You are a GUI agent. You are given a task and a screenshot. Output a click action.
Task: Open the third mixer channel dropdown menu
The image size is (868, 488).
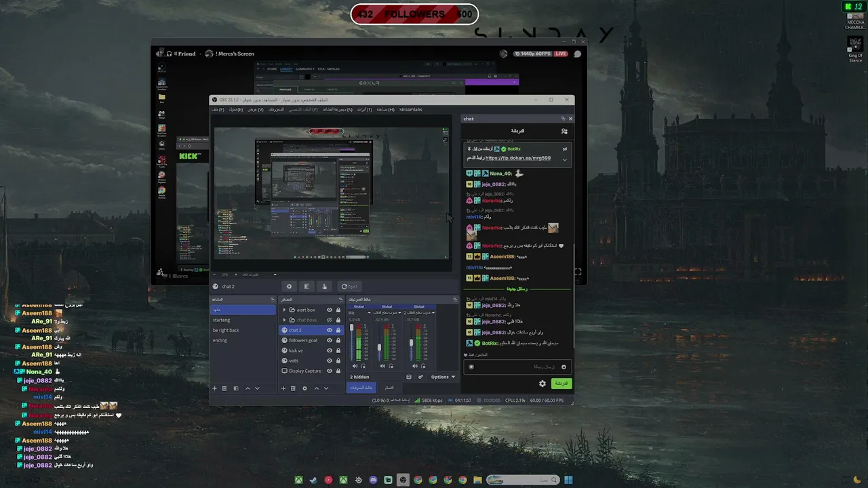pyautogui.click(x=433, y=312)
